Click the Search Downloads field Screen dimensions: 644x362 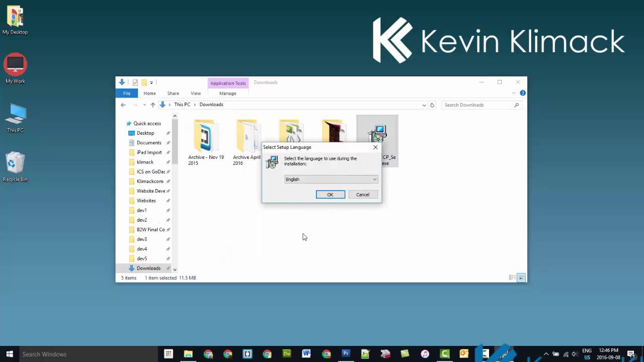477,105
